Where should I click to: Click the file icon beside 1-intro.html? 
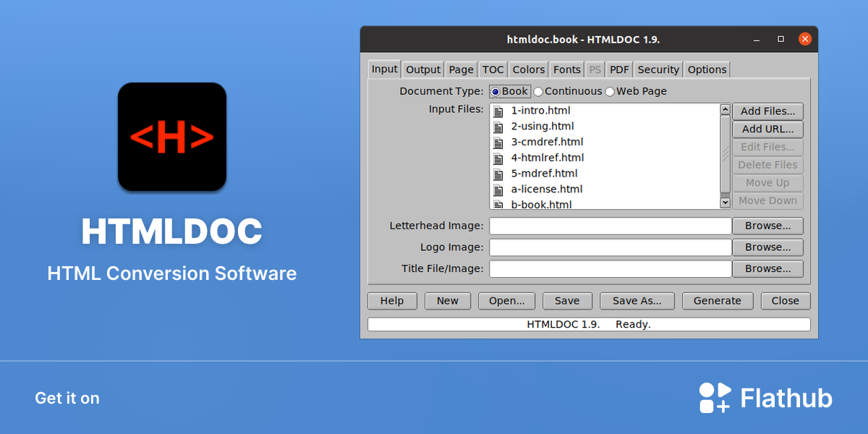[x=498, y=111]
